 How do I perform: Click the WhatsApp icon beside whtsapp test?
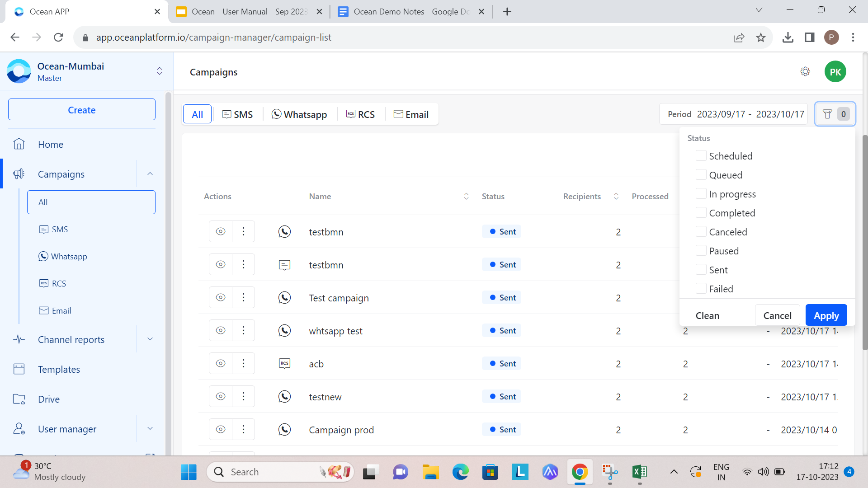tap(284, 331)
